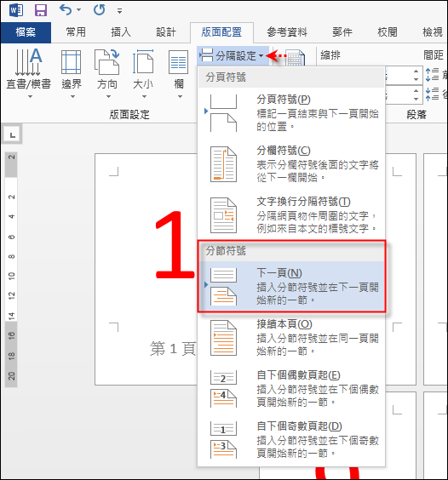Click the 欄 columns icon

(178, 62)
